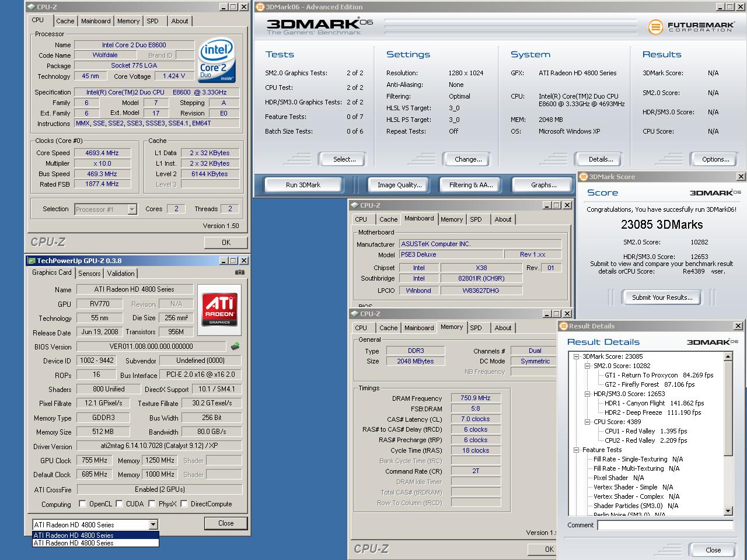Enable the DirectCompute checkbox

(184, 504)
